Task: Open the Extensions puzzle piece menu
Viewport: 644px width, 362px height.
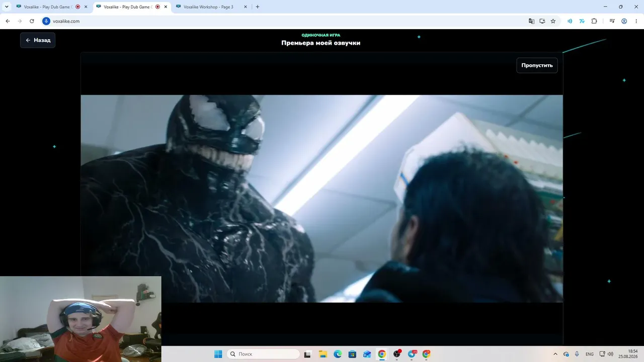Action: pos(594,21)
